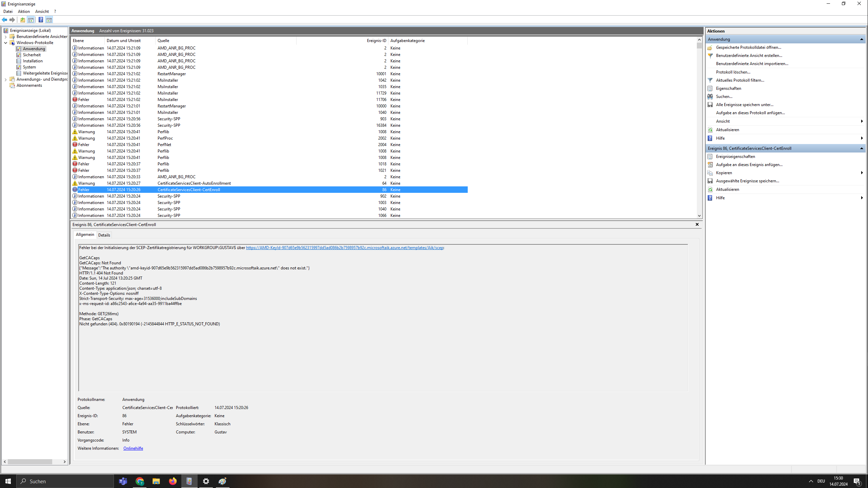Collapse the Windows-Protokolle tree node
This screenshot has height=488, width=868.
coord(6,43)
